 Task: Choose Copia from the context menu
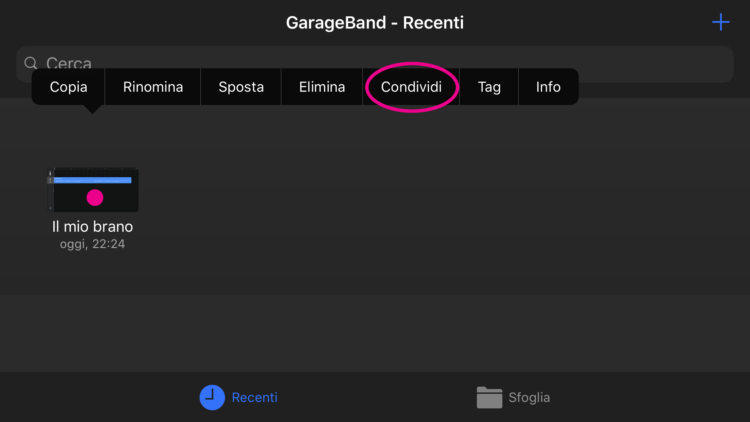coord(68,87)
